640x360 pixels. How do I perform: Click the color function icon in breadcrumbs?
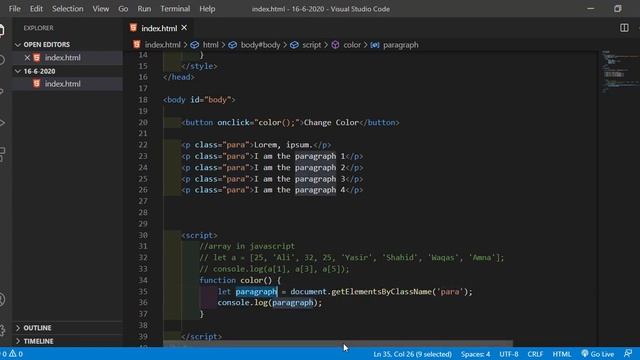point(335,45)
